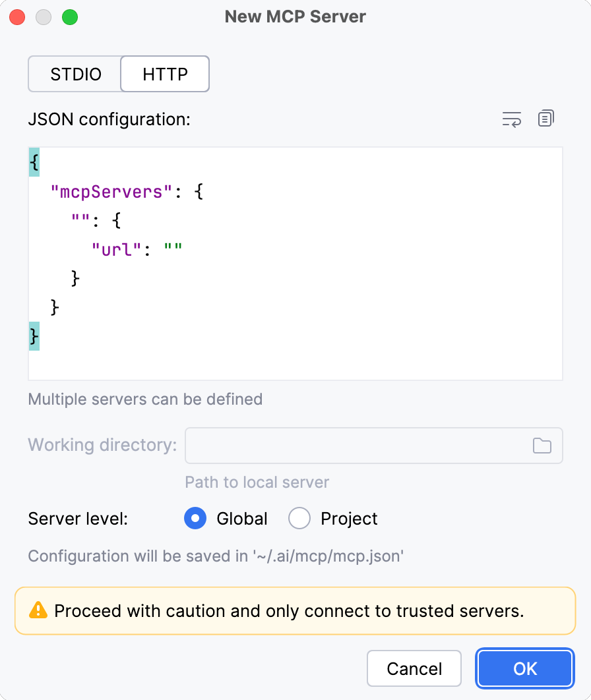Select the highlighted opening brace
Screen dimensions: 591x700
click(x=33, y=161)
